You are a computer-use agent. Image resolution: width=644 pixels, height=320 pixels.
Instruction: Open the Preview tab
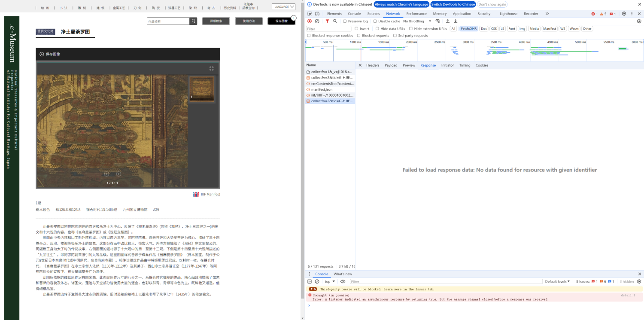[x=409, y=65]
